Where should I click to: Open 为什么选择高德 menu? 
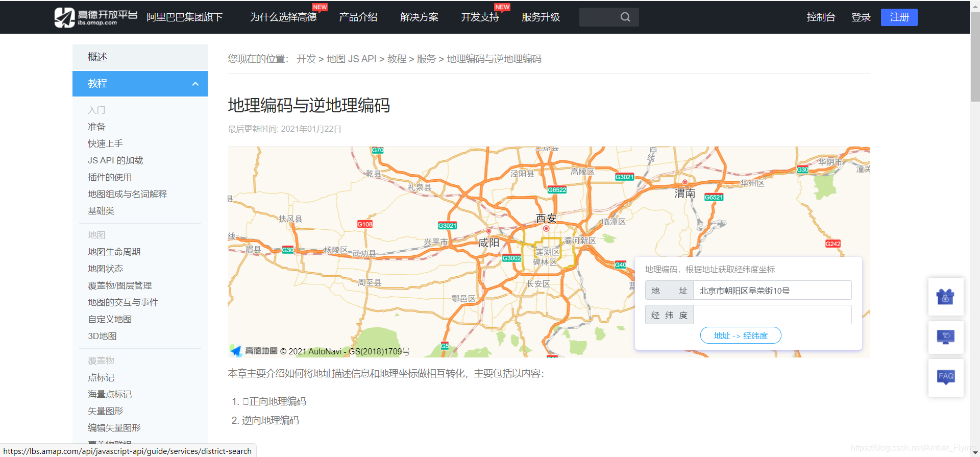(x=283, y=17)
